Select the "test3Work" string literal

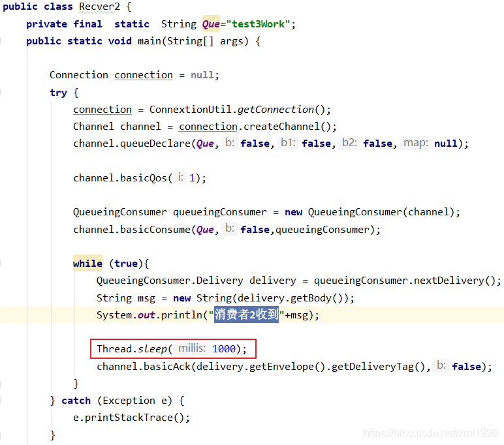point(259,23)
